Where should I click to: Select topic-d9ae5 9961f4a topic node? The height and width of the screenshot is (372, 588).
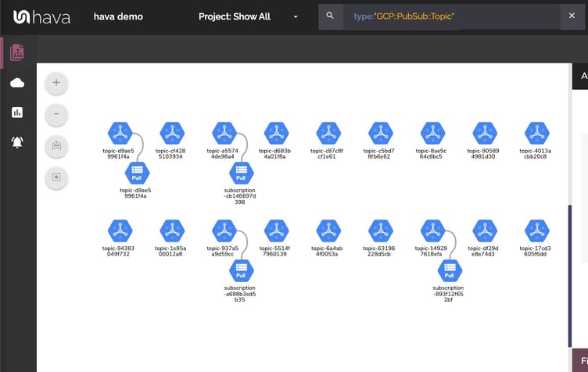click(120, 133)
